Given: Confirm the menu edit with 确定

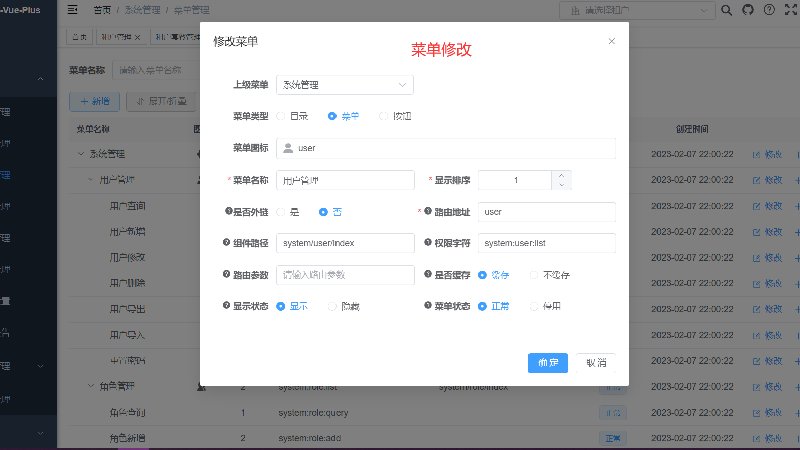Looking at the screenshot, I should pos(547,363).
